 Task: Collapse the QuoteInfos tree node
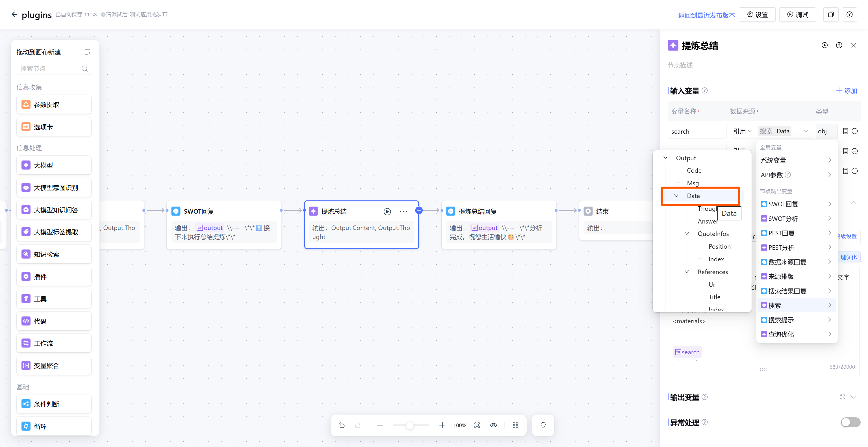687,234
